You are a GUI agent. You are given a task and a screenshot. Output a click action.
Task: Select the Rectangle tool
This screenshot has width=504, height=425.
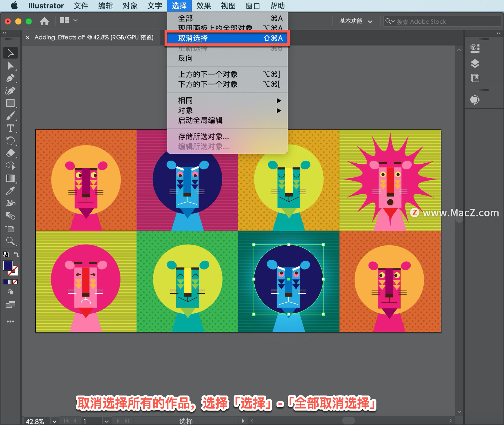coord(10,103)
